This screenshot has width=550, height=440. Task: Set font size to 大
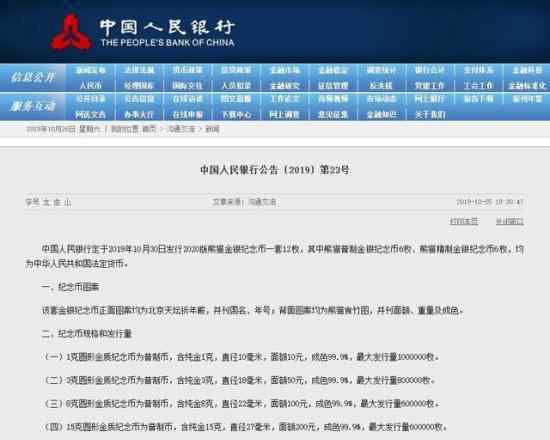[47, 202]
